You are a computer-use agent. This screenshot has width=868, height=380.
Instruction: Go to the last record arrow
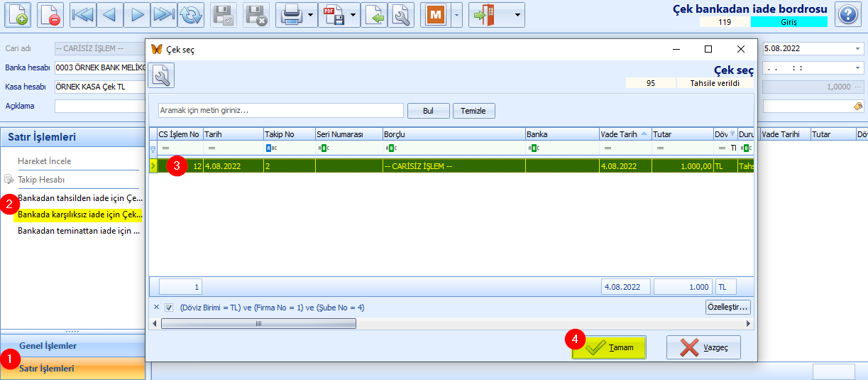164,15
